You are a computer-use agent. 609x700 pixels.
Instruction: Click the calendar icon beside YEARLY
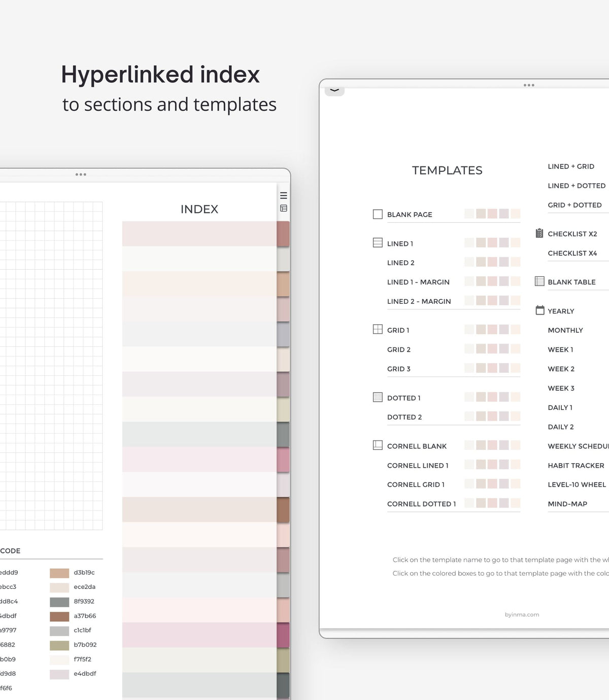pos(540,310)
